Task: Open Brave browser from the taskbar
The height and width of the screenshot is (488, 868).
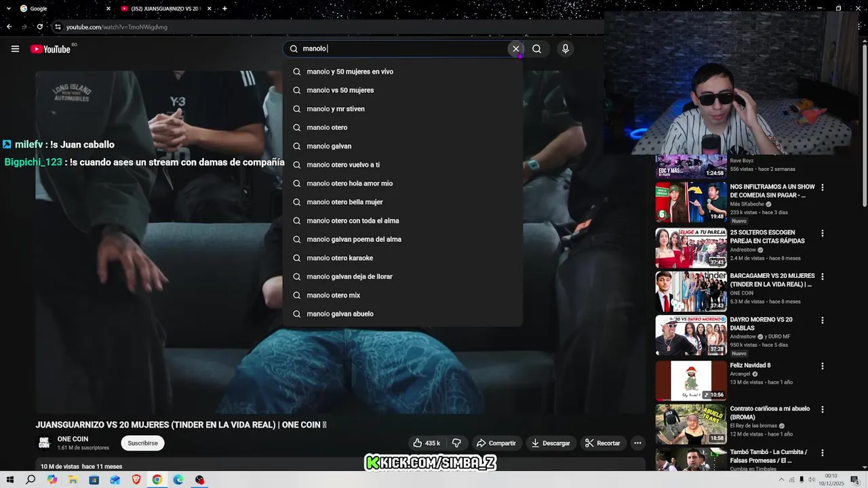Action: tap(136, 479)
